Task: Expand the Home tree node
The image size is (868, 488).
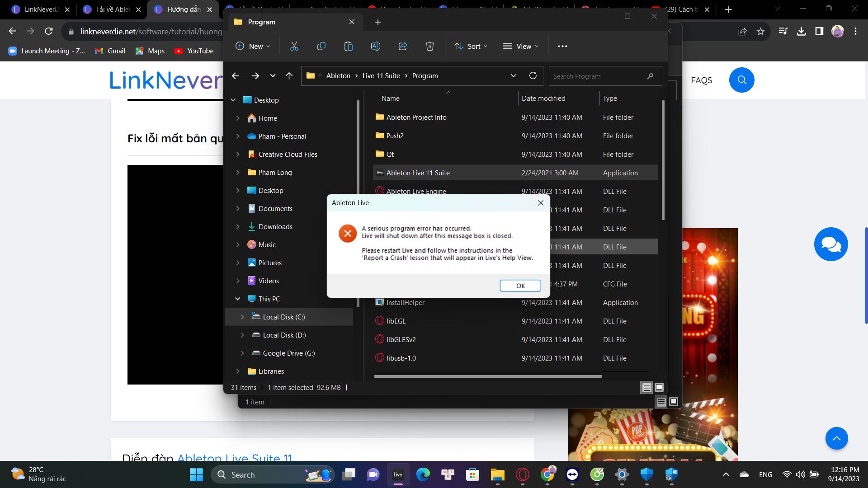Action: (x=238, y=118)
